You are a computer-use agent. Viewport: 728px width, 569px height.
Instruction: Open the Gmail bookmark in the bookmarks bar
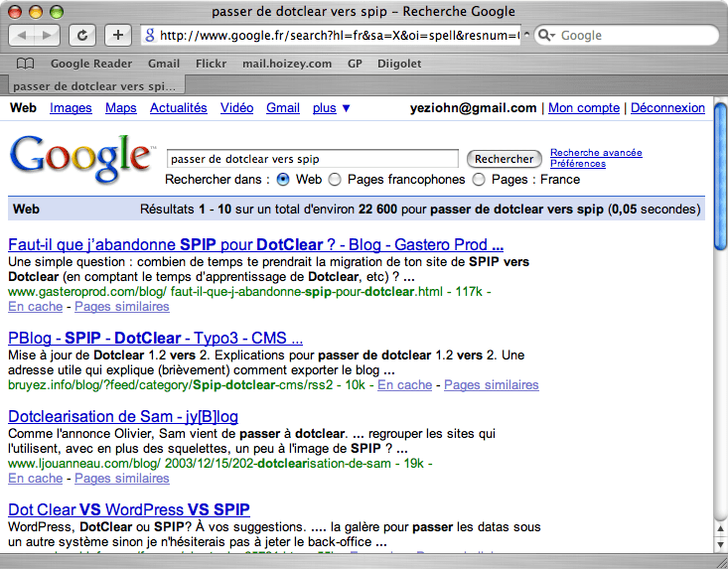point(164,64)
